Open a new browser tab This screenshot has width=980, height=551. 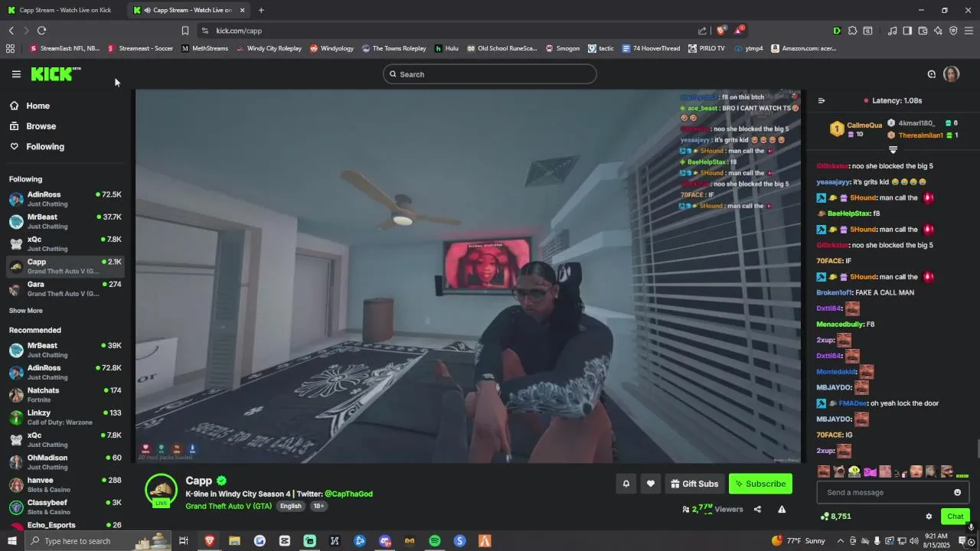(261, 10)
